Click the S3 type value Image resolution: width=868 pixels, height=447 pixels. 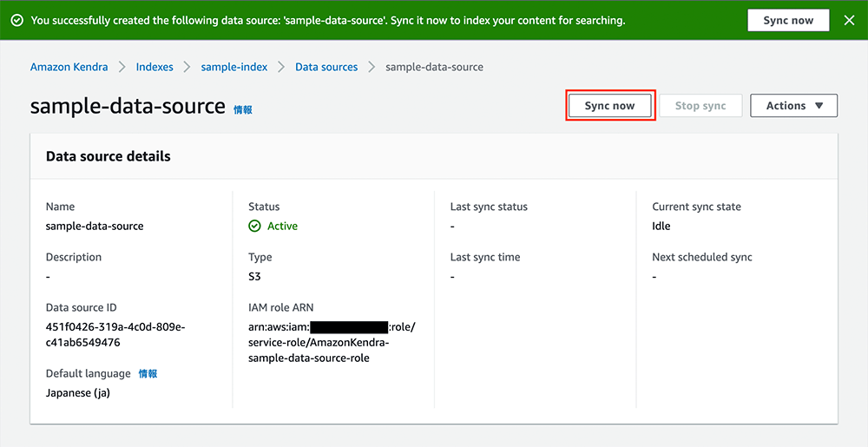254,276
